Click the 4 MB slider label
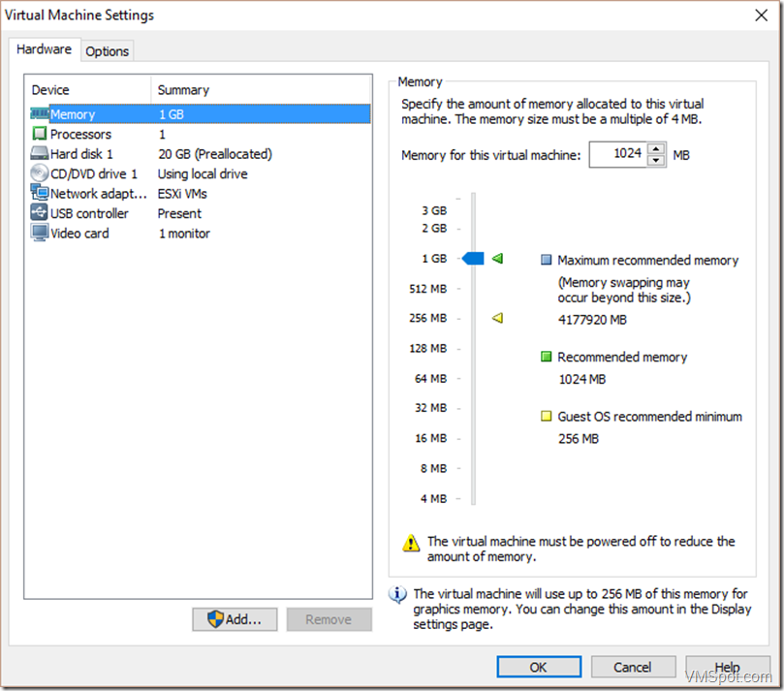784x691 pixels. click(x=433, y=498)
